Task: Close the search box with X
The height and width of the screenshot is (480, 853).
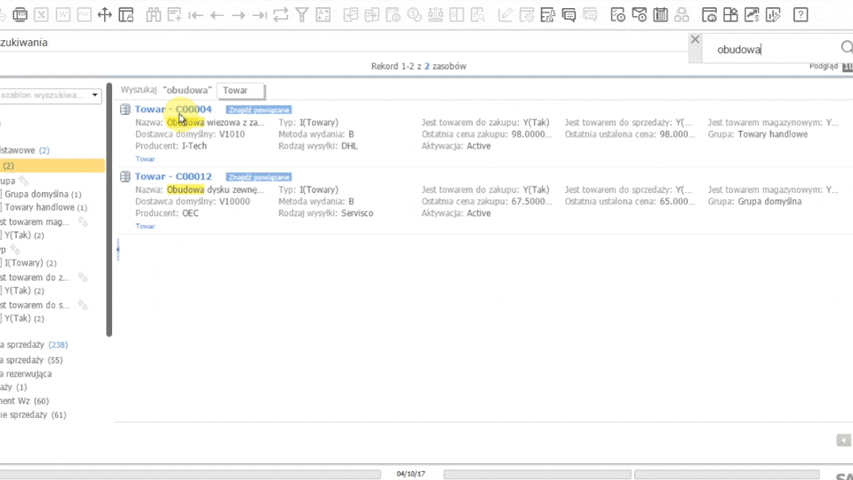Action: (695, 39)
